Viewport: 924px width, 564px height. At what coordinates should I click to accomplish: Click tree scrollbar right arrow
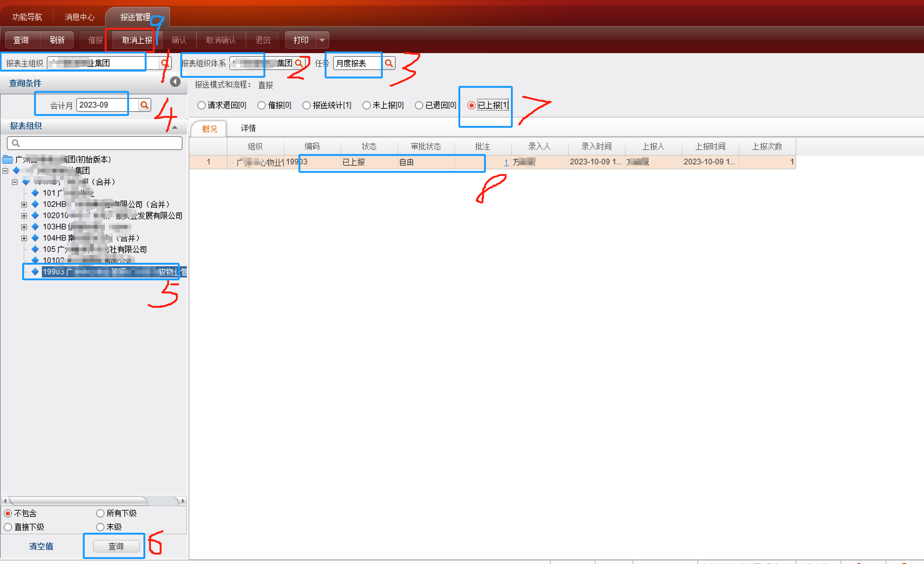pos(183,501)
